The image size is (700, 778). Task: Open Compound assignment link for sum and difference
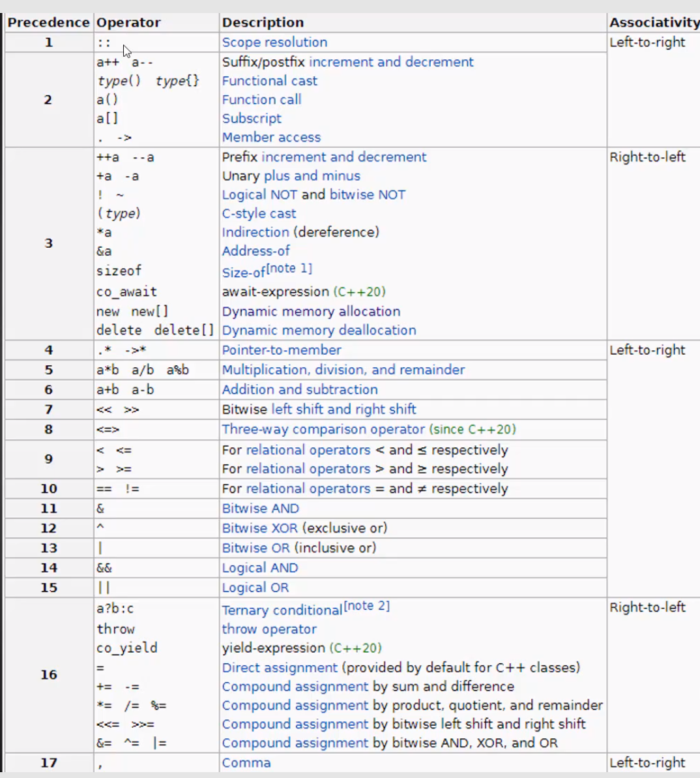pos(295,687)
